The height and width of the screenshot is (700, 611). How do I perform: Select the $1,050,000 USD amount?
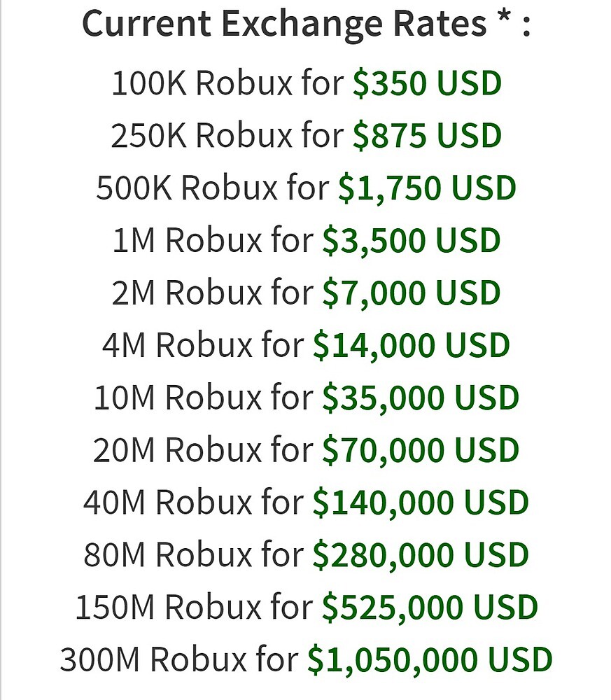click(430, 660)
